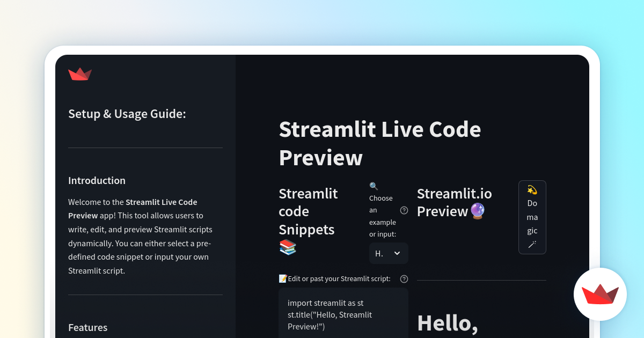This screenshot has width=644, height=338.
Task: Click the memo emoji before Edit or past
Action: (283, 278)
